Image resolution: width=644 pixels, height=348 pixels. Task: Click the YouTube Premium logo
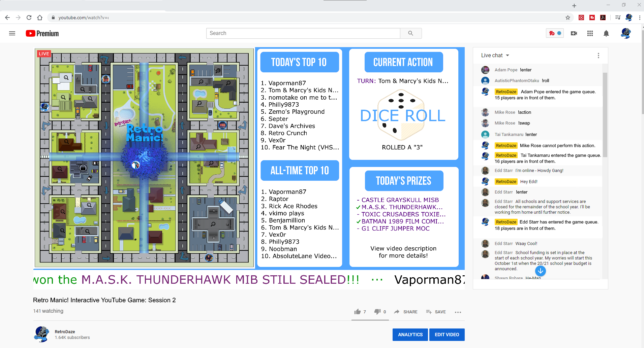point(42,33)
